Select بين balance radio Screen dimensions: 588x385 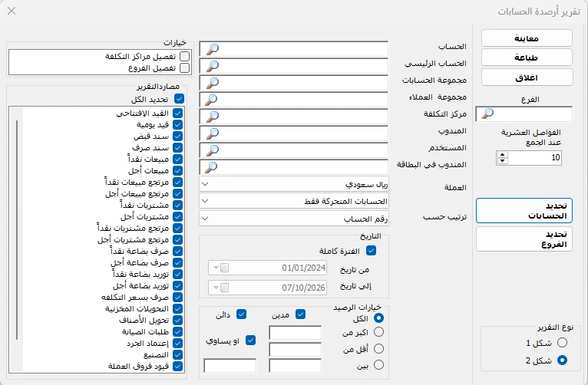(378, 365)
